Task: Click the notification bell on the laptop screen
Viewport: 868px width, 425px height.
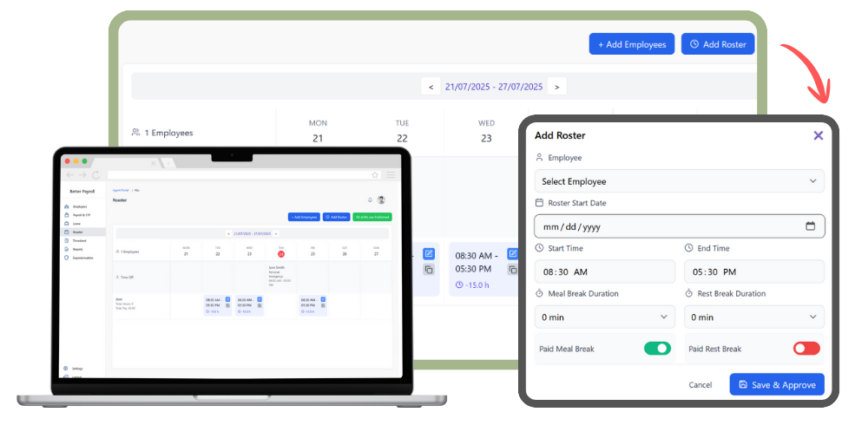Action: point(370,199)
